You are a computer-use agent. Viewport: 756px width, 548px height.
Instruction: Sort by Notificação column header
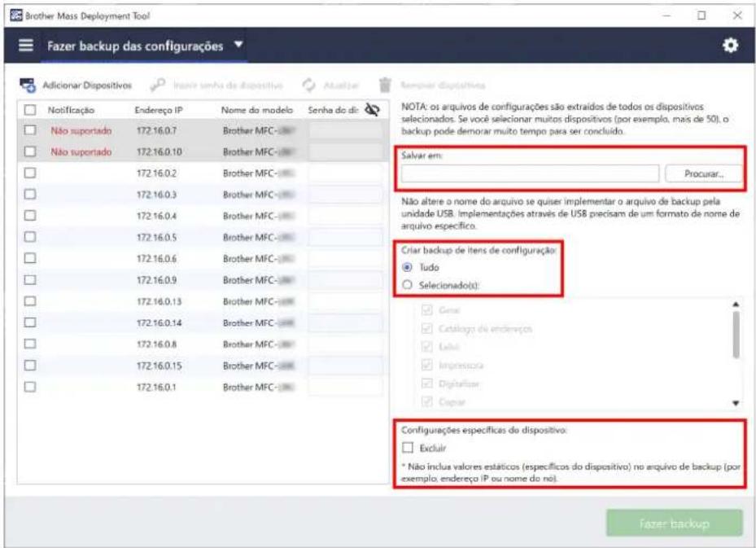tap(71, 110)
